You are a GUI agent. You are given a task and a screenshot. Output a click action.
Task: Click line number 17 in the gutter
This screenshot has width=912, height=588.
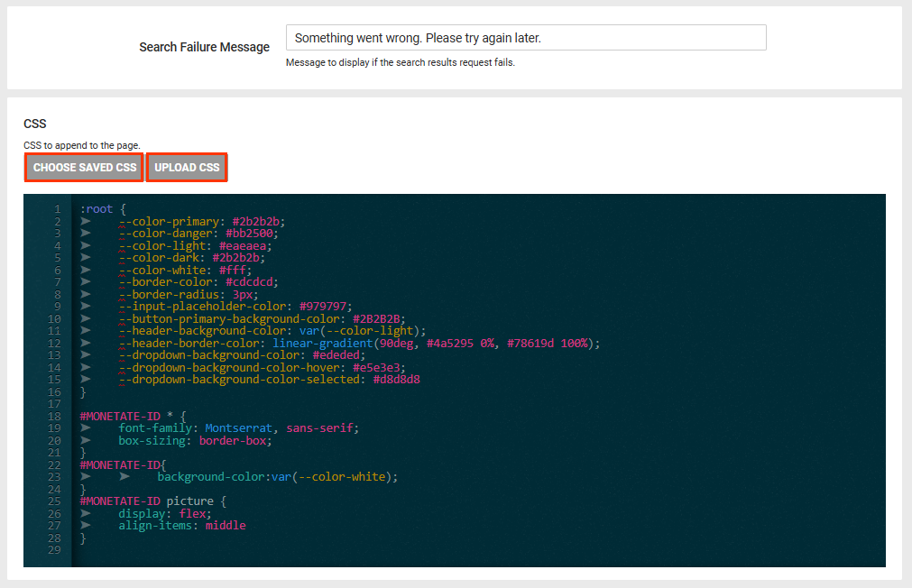[54, 404]
